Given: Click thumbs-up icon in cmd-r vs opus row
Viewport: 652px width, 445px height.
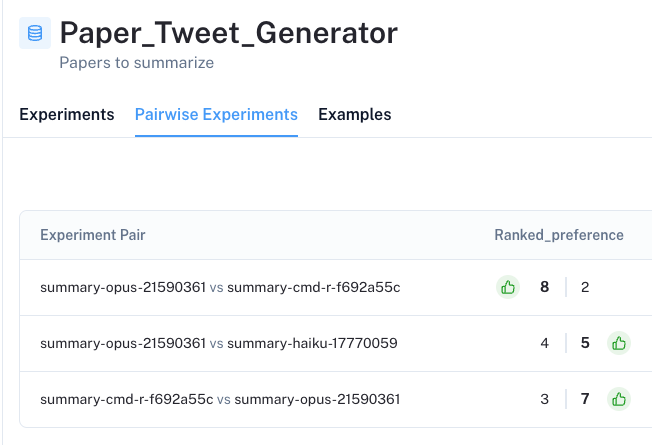Looking at the screenshot, I should coord(619,399).
